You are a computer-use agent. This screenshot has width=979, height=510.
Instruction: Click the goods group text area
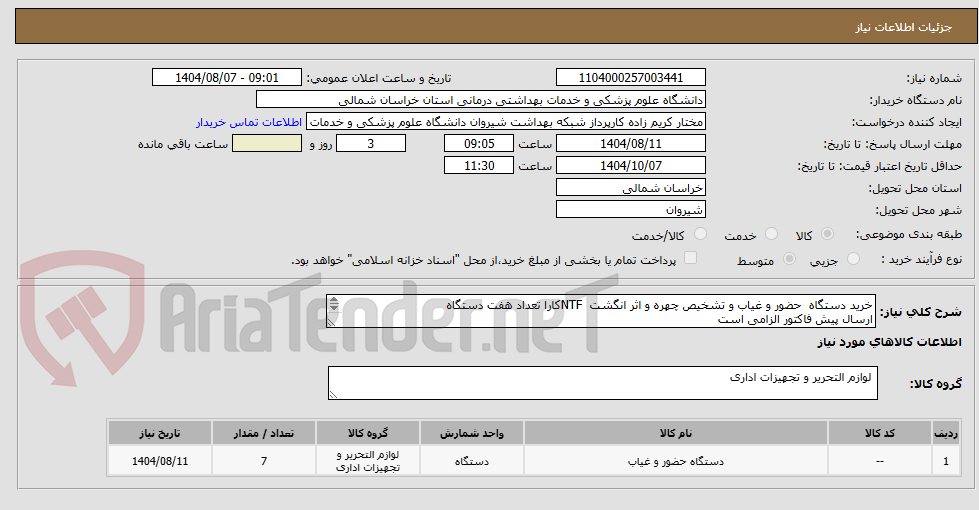coord(603,383)
